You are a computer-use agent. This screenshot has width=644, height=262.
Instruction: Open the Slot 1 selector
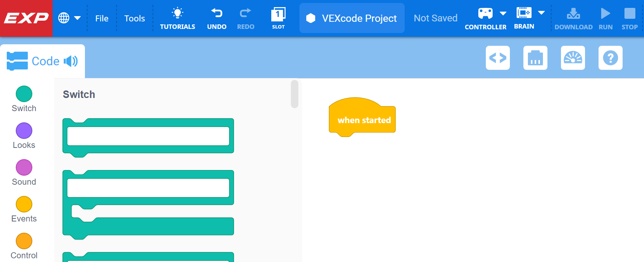[x=278, y=15]
